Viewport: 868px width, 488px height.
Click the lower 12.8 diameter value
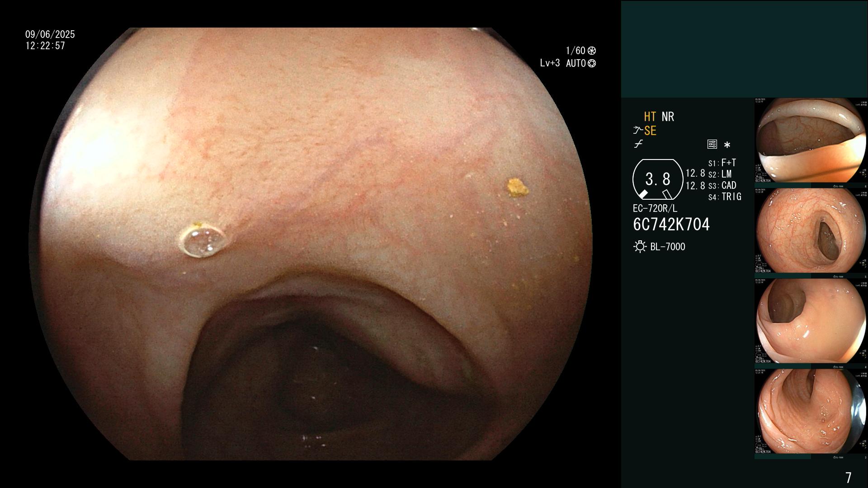pyautogui.click(x=695, y=185)
